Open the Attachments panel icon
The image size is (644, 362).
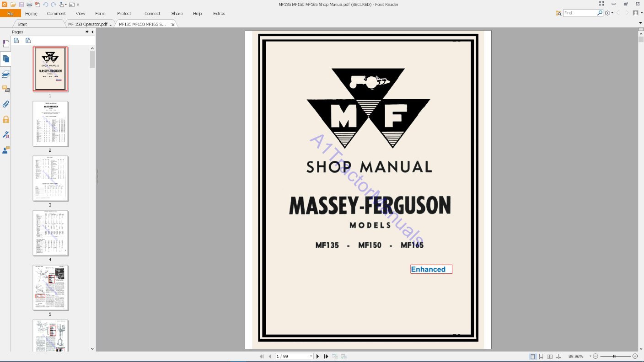(x=5, y=104)
